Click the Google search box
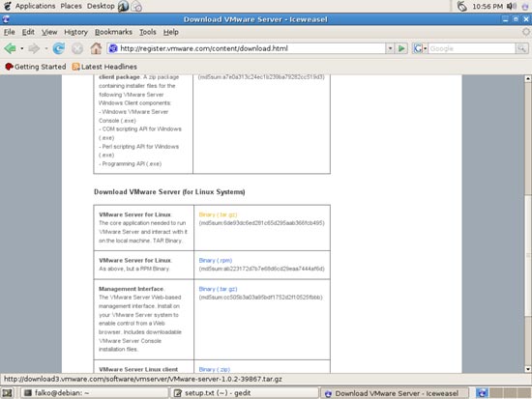The width and height of the screenshot is (532, 399). [x=472, y=48]
